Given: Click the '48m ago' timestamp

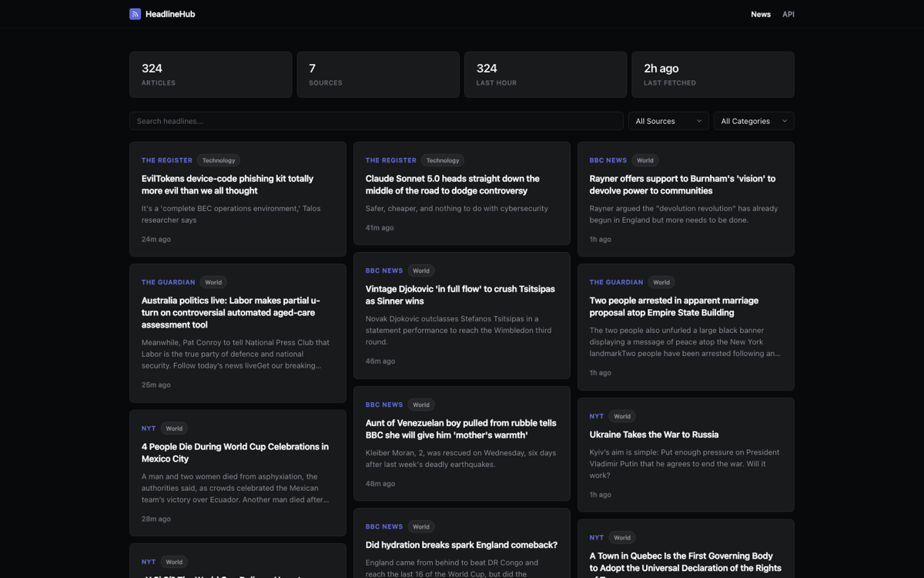Looking at the screenshot, I should (380, 483).
